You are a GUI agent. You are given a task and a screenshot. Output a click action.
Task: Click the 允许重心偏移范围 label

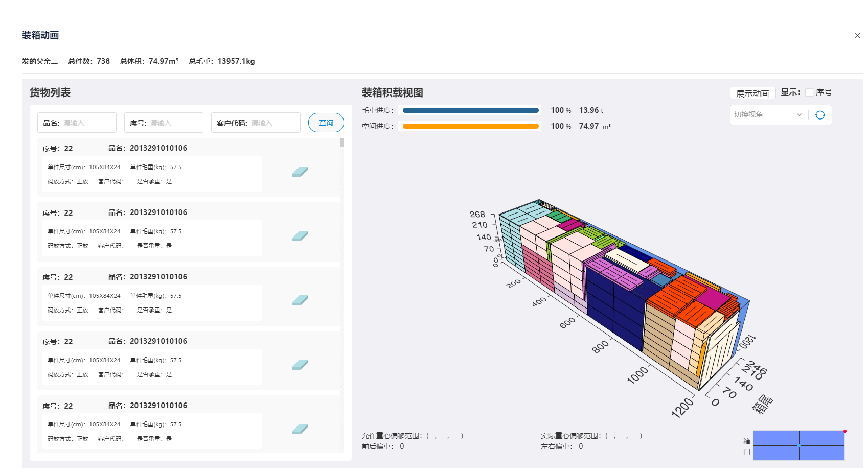pos(393,436)
